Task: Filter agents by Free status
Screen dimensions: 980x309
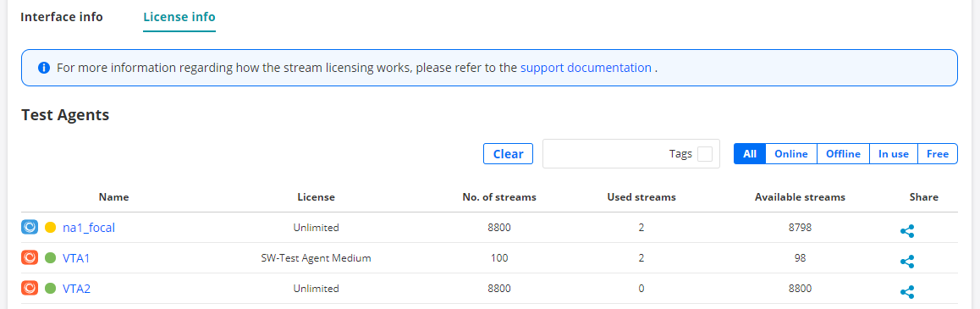Action: [938, 154]
